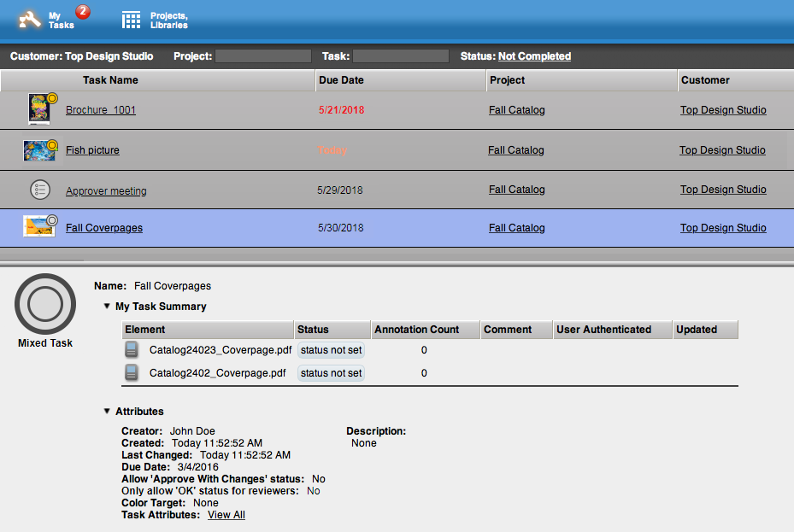Screen dimensions: 794x532
Task: Sort the list by Task Name column
Action: (110, 80)
